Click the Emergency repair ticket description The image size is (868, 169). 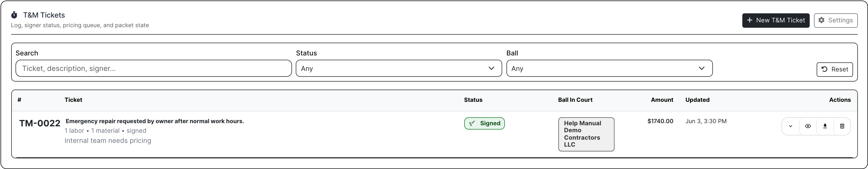(x=155, y=121)
